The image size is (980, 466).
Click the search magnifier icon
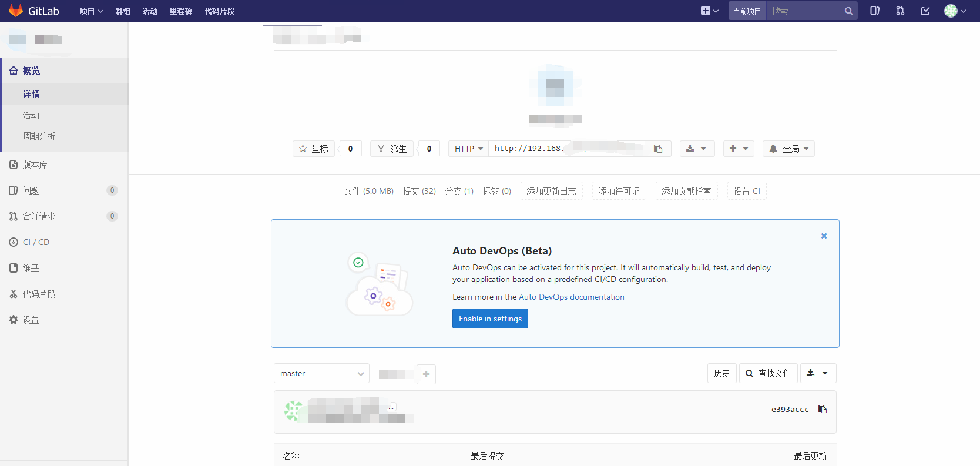click(x=848, y=11)
